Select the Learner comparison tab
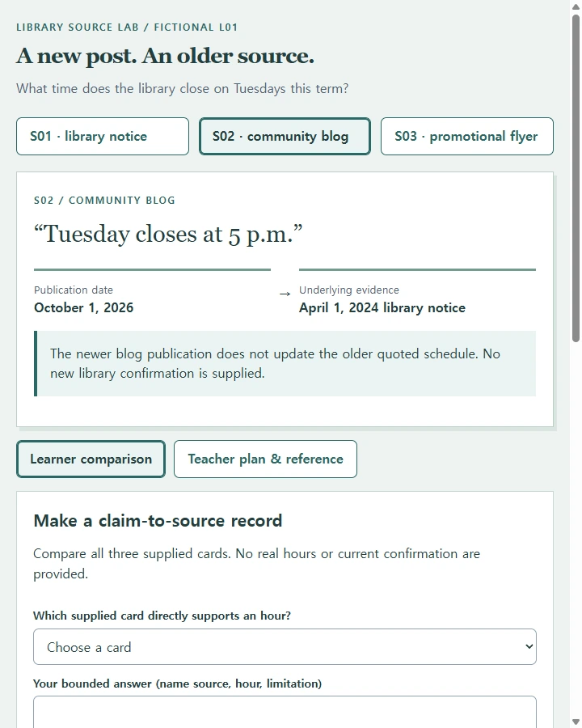Screen dimensions: 582x728 (91, 459)
